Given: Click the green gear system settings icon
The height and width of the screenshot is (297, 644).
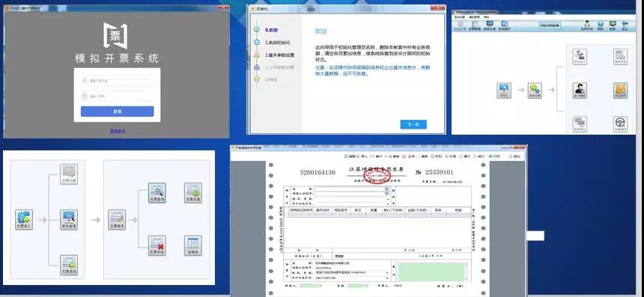Looking at the screenshot, I should [x=535, y=91].
